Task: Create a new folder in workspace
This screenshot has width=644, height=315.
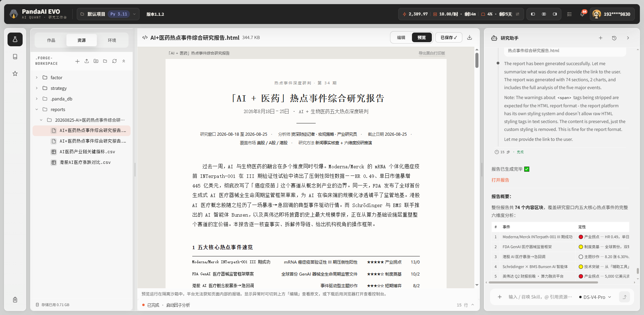Action: click(x=105, y=61)
